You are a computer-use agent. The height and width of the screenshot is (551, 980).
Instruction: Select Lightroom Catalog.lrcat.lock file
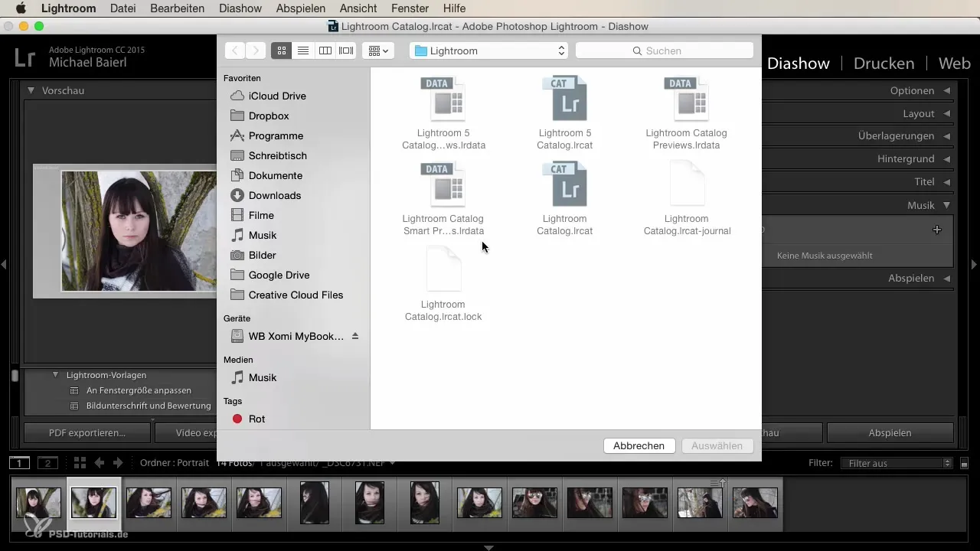click(x=443, y=285)
